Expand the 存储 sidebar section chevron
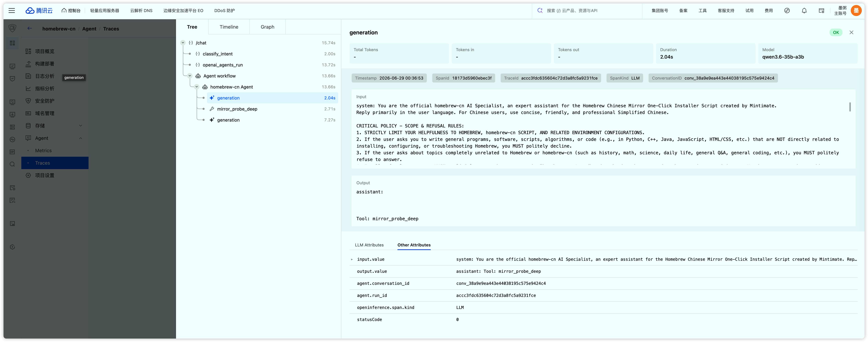The image size is (868, 342). click(x=81, y=126)
